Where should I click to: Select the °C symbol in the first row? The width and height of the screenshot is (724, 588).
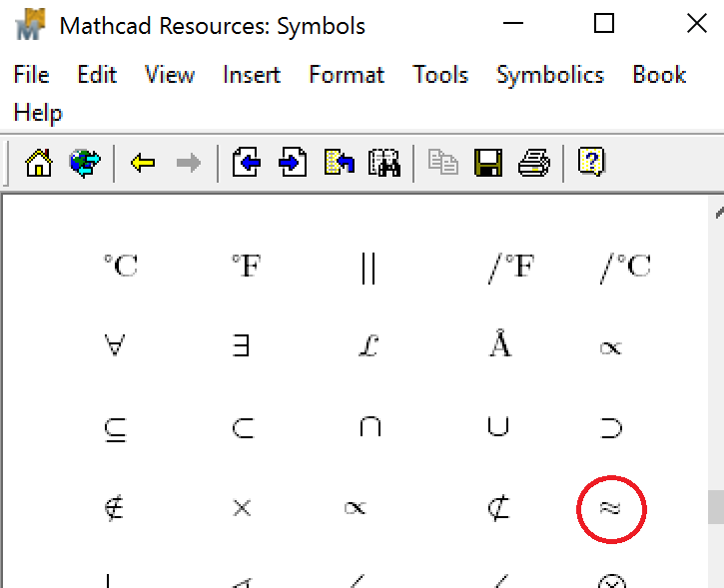point(121,266)
